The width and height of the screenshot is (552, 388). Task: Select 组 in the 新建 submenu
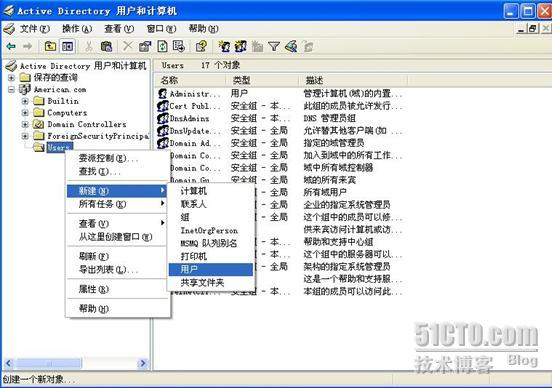pyautogui.click(x=211, y=218)
